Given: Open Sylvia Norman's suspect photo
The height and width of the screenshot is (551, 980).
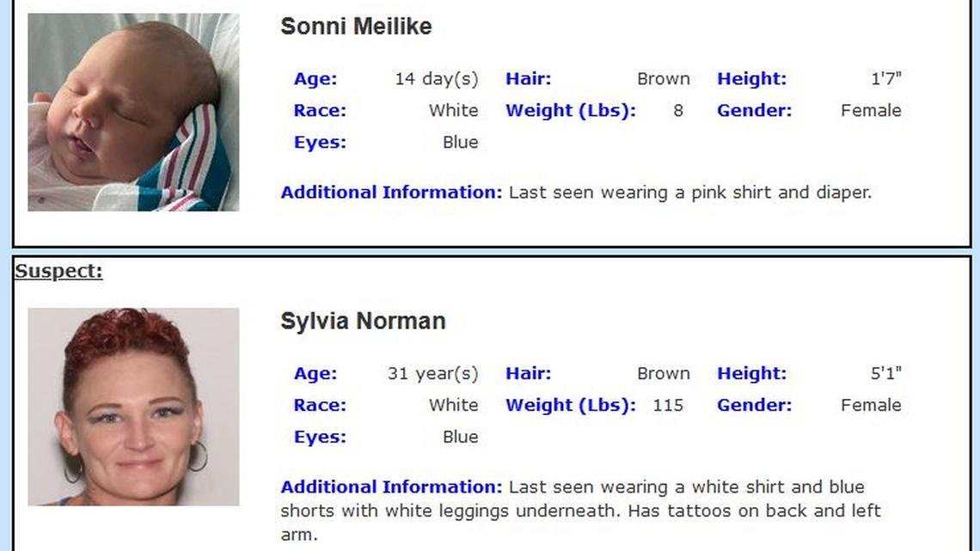Looking at the screenshot, I should pos(133,407).
